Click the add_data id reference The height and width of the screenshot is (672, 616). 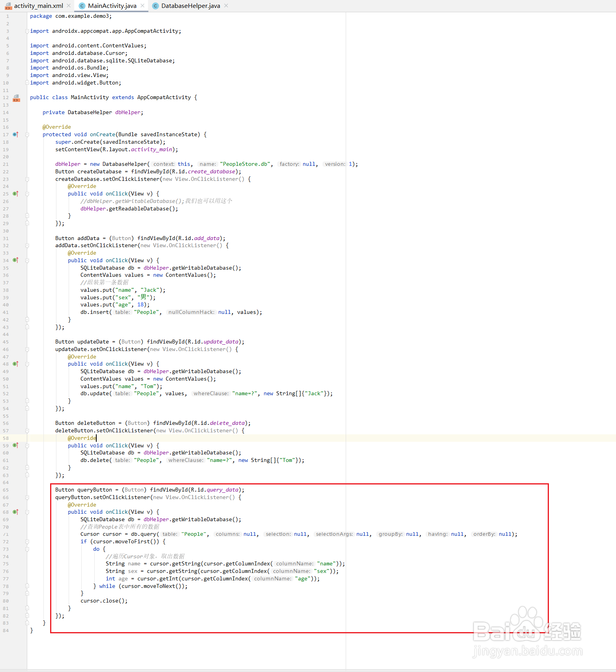tap(207, 238)
